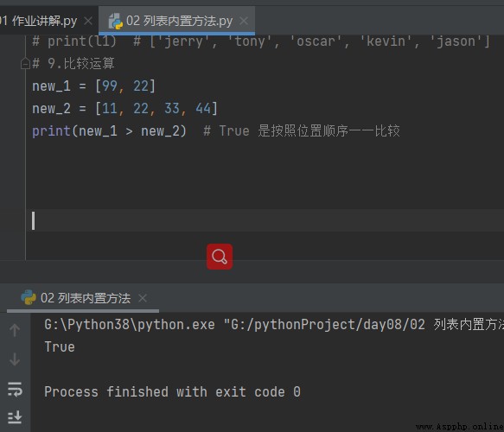Screen dimensions: 504x432
Task: Collapse the comment block at # 9.比较运算
Action: 25,64
